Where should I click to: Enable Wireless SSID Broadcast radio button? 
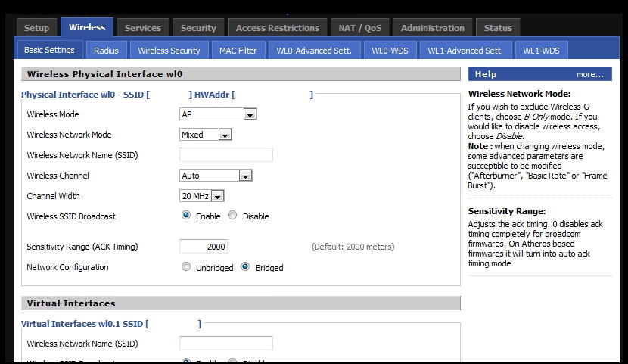point(186,216)
